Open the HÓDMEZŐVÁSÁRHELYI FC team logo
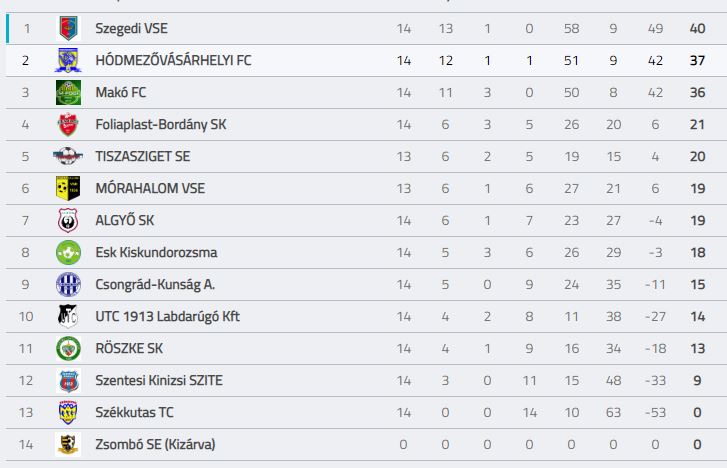Viewport: 727px width, 468px height. tap(68, 60)
